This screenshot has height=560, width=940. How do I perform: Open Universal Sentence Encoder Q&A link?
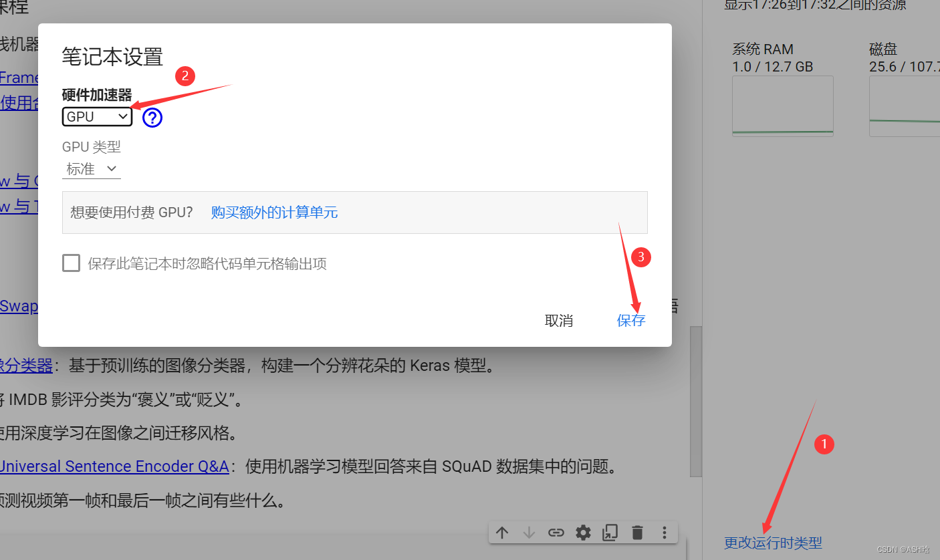[x=114, y=466]
